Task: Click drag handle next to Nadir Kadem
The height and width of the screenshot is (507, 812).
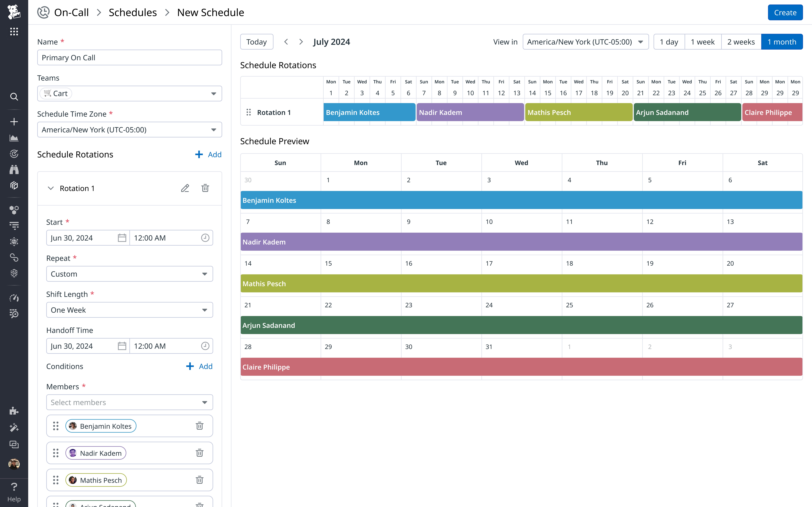Action: [x=56, y=453]
